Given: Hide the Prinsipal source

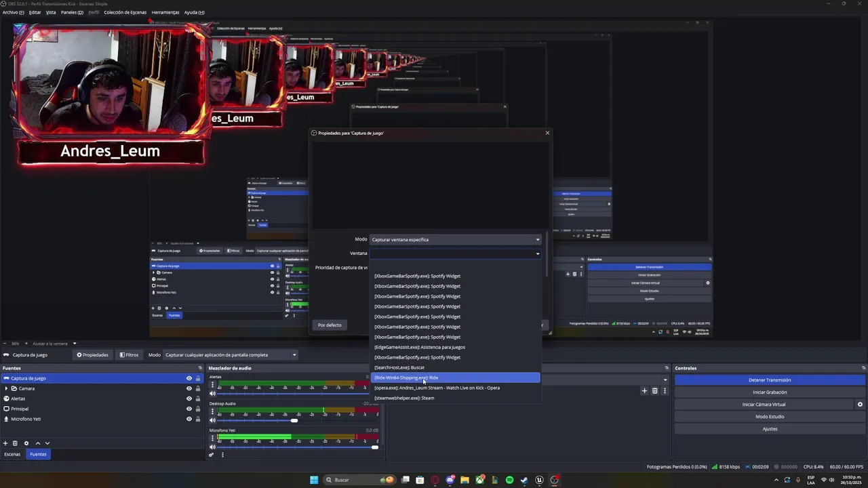Looking at the screenshot, I should (189, 409).
